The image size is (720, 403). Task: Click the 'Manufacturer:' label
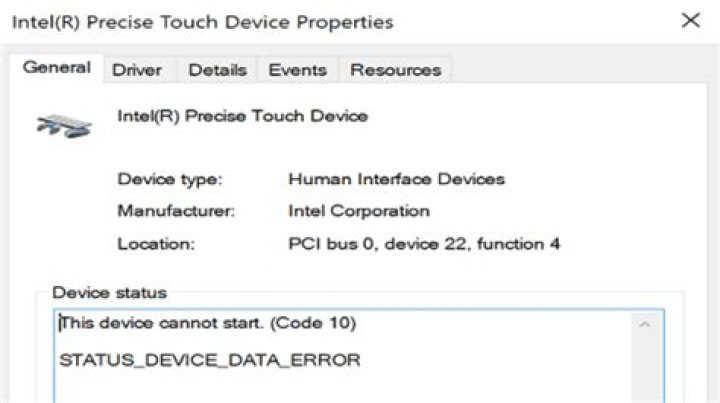176,211
